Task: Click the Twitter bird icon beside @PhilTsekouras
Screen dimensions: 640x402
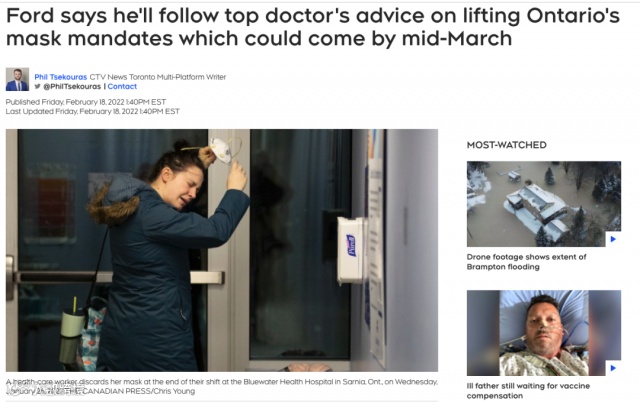Action: click(38, 87)
